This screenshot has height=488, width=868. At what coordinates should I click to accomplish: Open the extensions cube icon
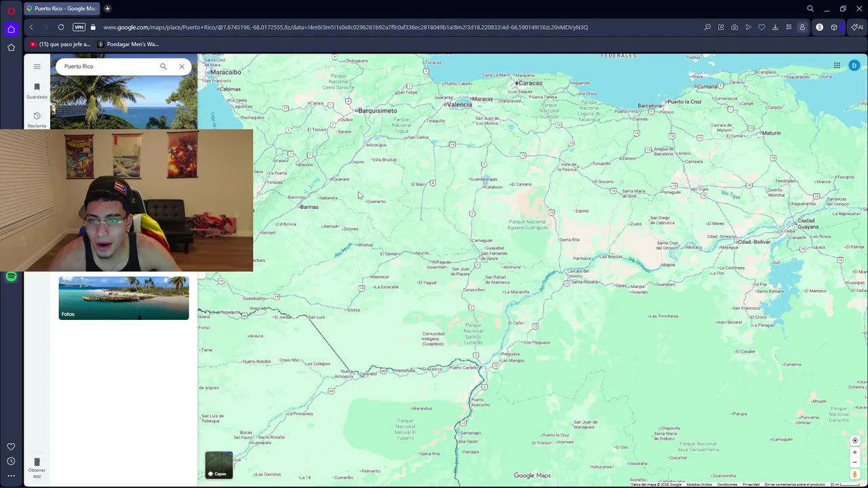(x=834, y=27)
